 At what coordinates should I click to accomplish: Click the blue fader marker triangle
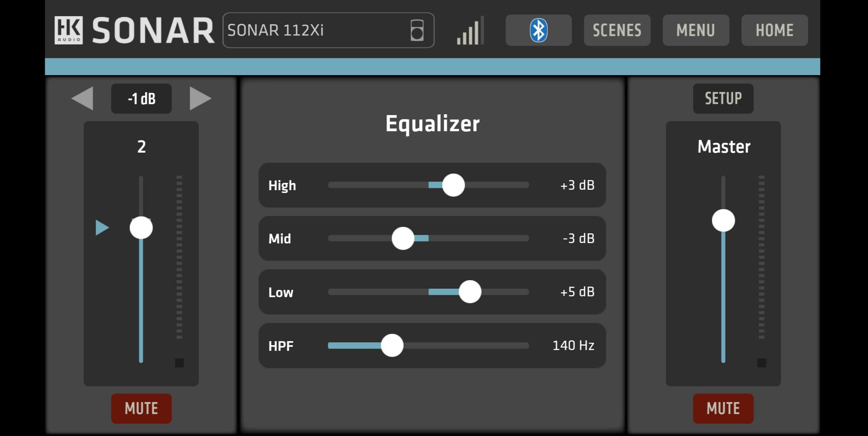[102, 228]
